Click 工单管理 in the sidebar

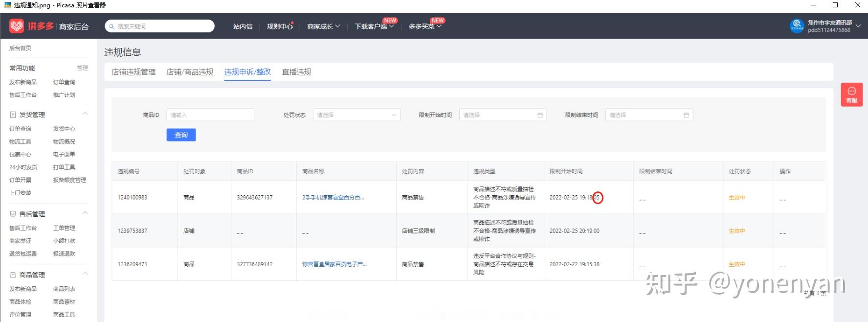click(x=64, y=228)
